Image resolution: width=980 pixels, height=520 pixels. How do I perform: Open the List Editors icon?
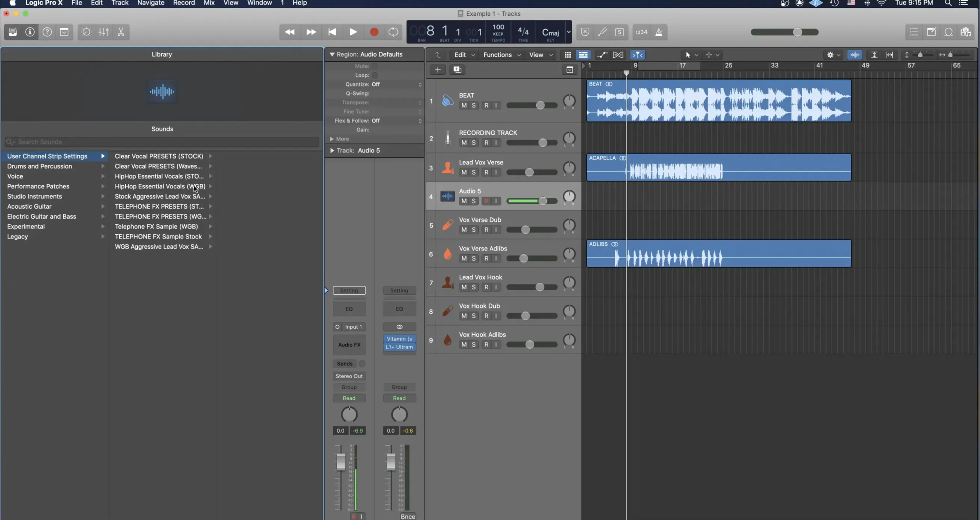914,32
